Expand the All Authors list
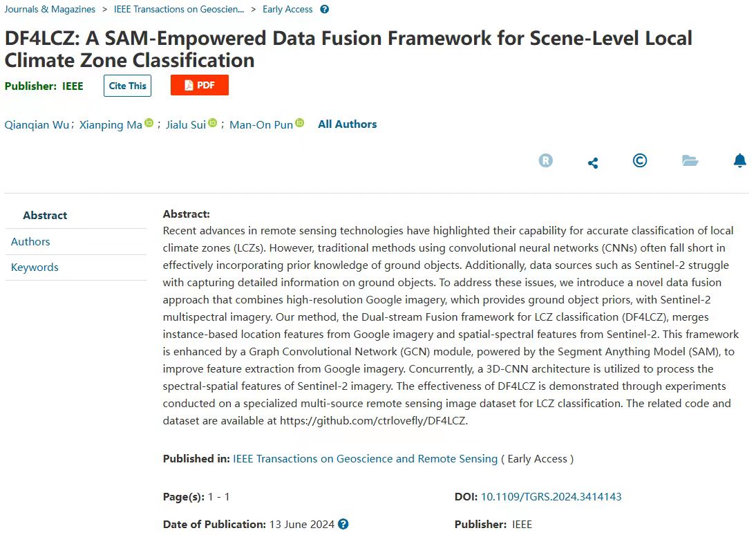The height and width of the screenshot is (535, 756). pyautogui.click(x=347, y=124)
